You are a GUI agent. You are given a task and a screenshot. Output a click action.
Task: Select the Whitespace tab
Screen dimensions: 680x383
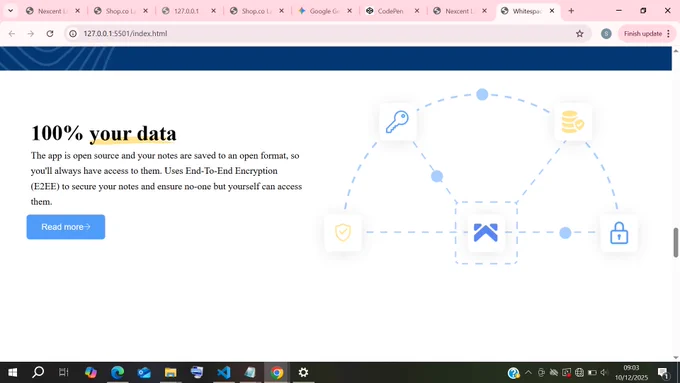[528, 11]
